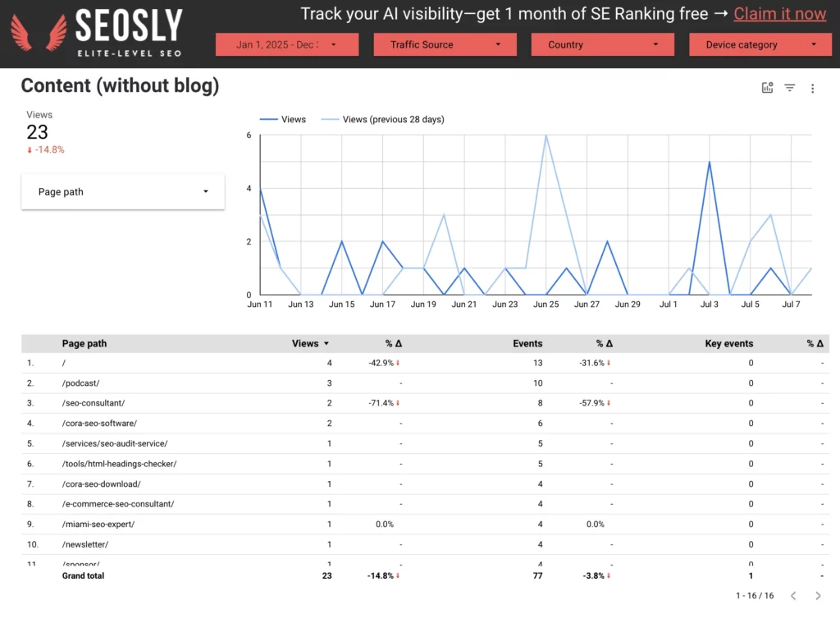This screenshot has height=628, width=840.
Task: Open the Page path selector
Action: coord(123,191)
